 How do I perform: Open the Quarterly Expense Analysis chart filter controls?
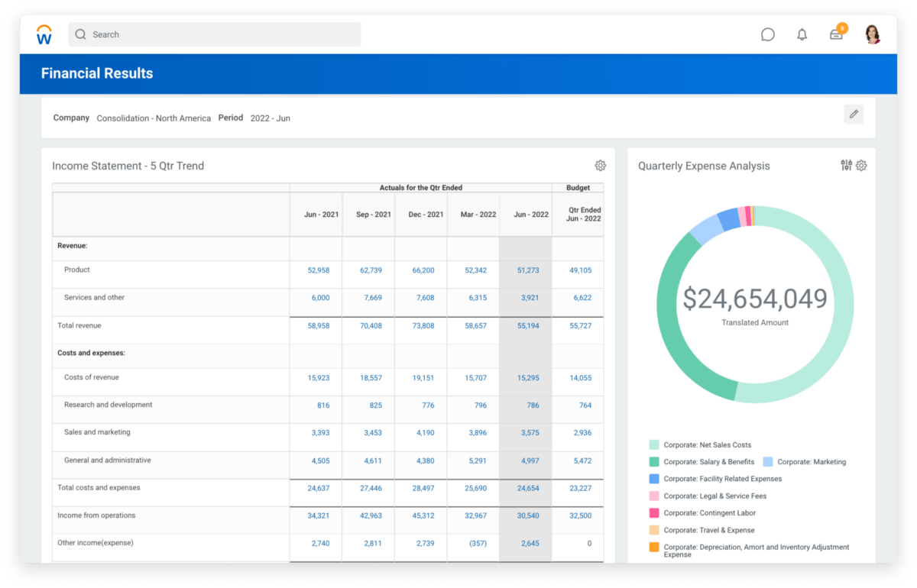[846, 166]
